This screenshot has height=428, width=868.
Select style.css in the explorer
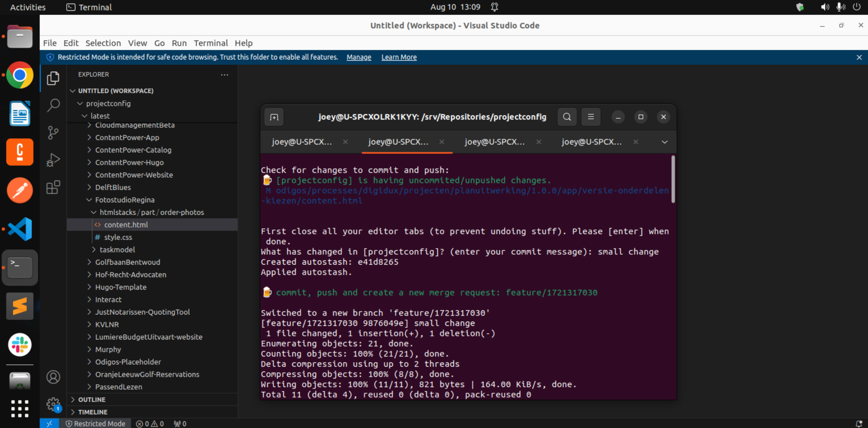pos(152,237)
